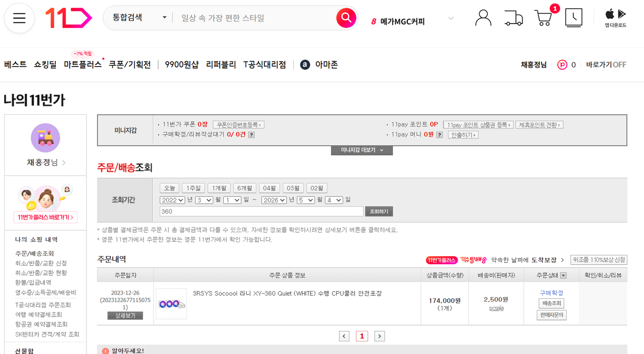Open the 통합검색 search type dropdown
The image size is (644, 354).
tap(139, 18)
